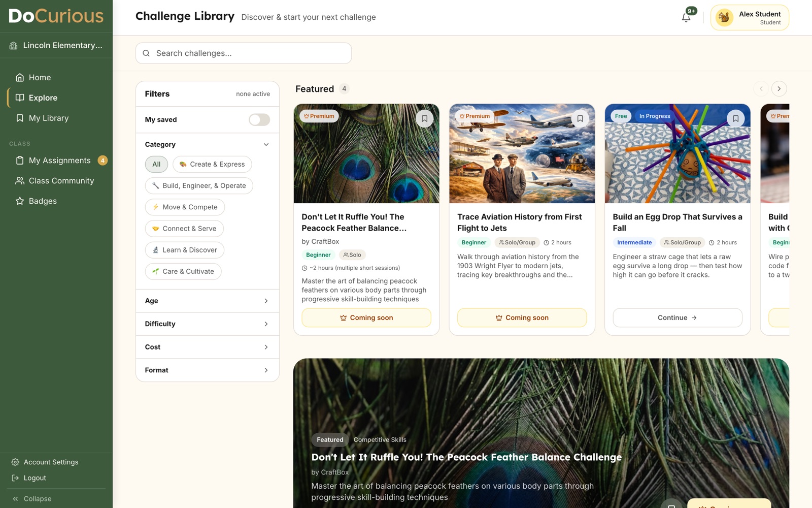Viewport: 812px width, 508px height.
Task: Bookmark the Trace Aviation History card
Action: (580, 118)
